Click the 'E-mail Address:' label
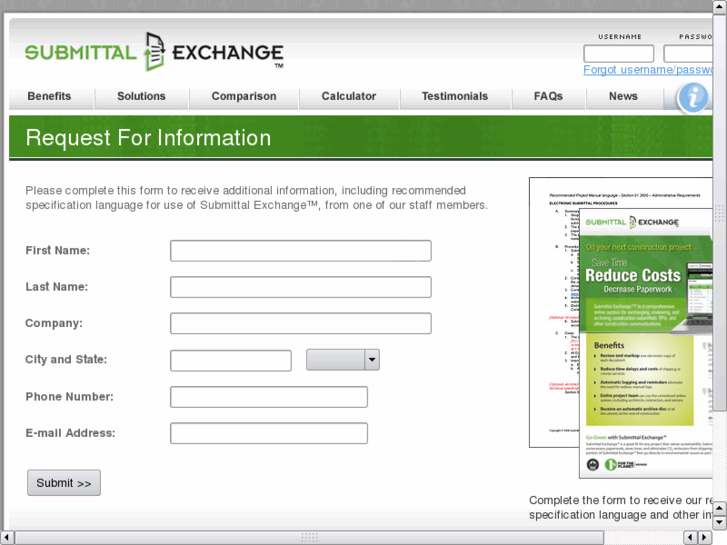 tap(70, 433)
